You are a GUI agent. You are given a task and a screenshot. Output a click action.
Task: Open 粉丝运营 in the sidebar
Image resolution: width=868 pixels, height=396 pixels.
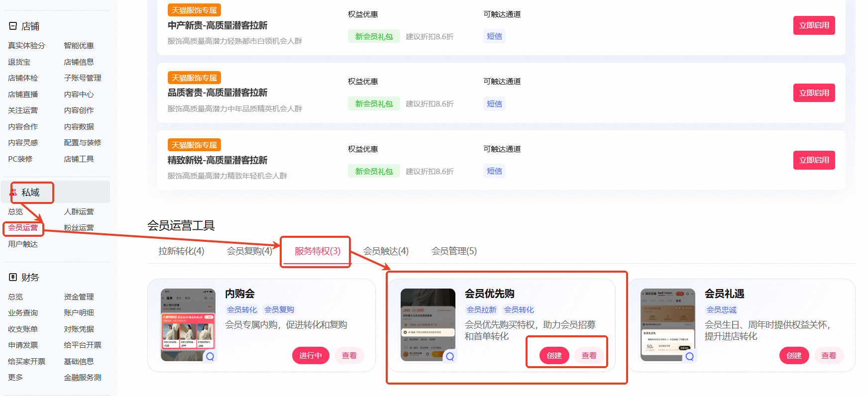click(79, 227)
